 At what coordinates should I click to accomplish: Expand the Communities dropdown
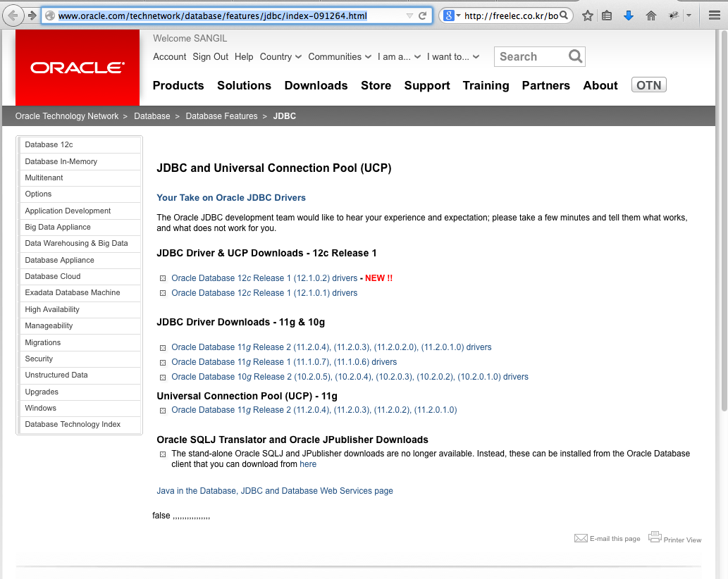(x=339, y=56)
